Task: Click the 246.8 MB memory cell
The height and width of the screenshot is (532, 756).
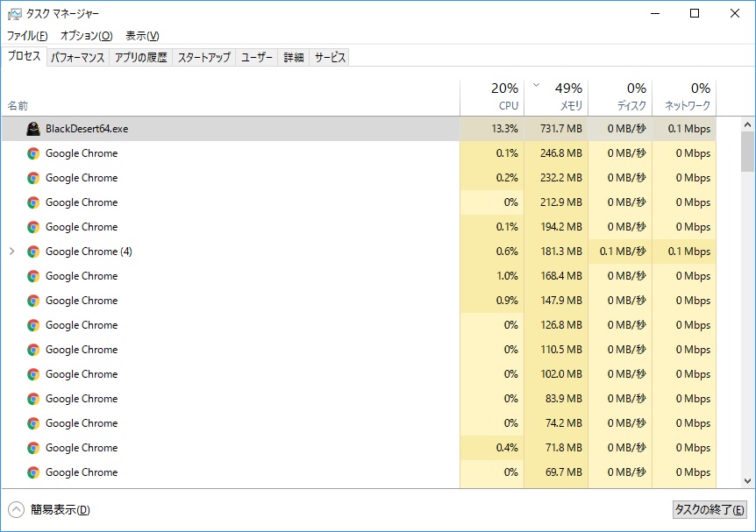Action: [556, 153]
